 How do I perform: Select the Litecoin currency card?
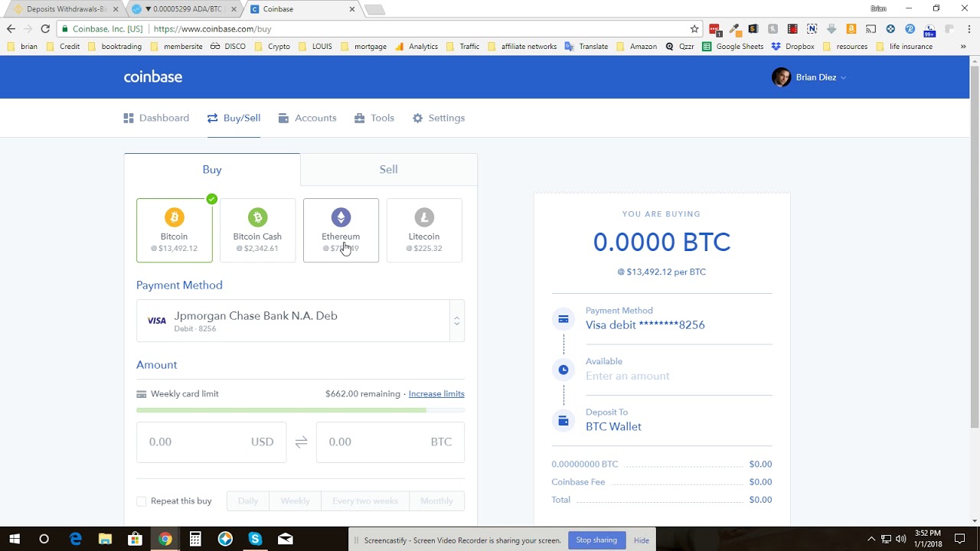tap(424, 230)
